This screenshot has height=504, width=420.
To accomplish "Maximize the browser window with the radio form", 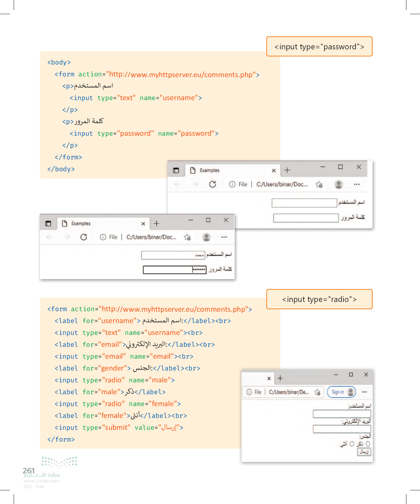I will [351, 375].
